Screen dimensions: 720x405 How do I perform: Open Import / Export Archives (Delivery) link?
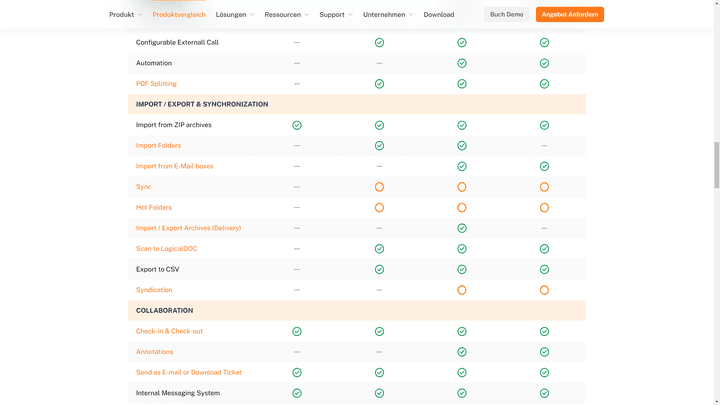tap(188, 228)
